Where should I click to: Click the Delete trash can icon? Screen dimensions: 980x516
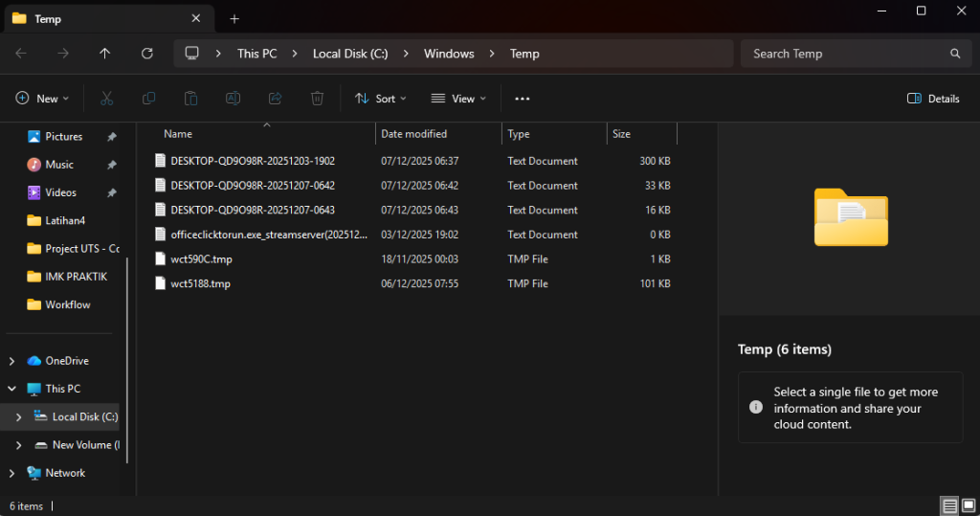[317, 99]
